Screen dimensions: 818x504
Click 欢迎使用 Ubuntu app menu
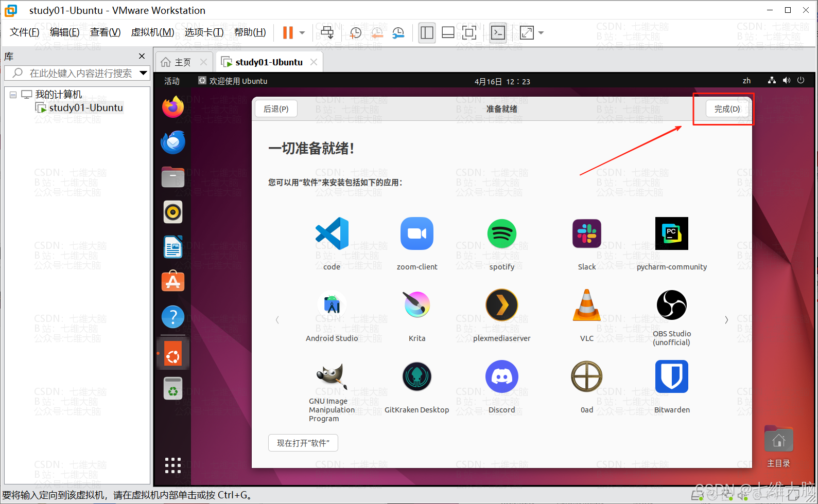pos(233,81)
